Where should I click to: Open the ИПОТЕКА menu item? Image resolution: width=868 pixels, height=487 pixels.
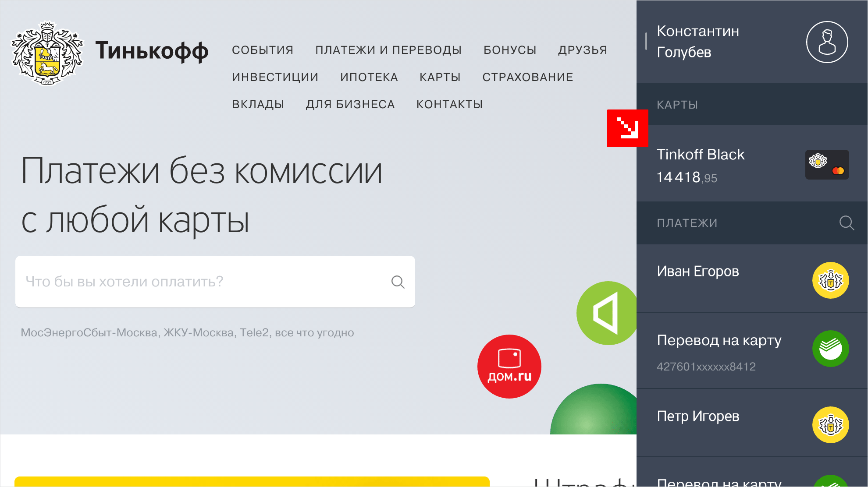[x=369, y=77]
